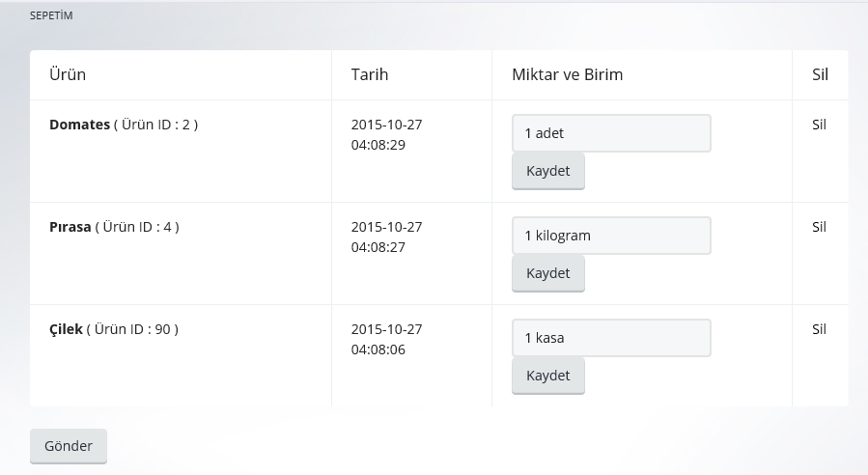
Task: Select the Pırasa product name
Action: point(70,227)
